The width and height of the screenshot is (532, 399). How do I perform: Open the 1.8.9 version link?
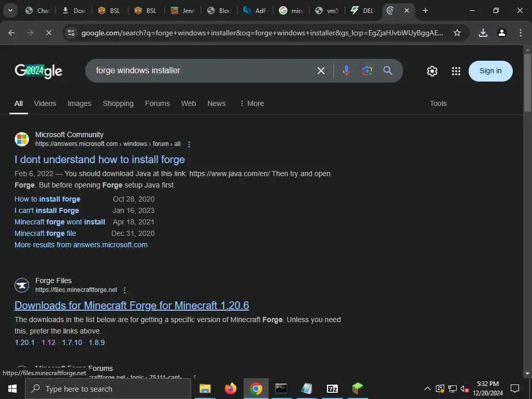coord(97,342)
